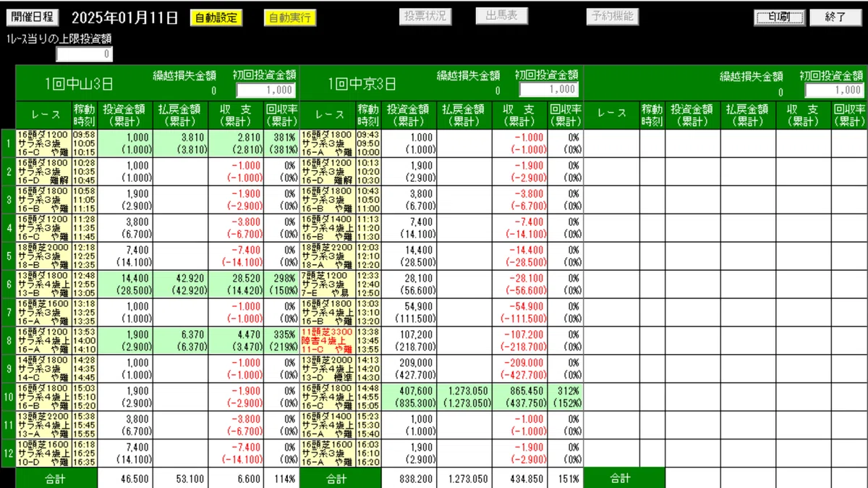
Task: Click start time 13:38 in 中京 race 8
Action: [x=368, y=331]
